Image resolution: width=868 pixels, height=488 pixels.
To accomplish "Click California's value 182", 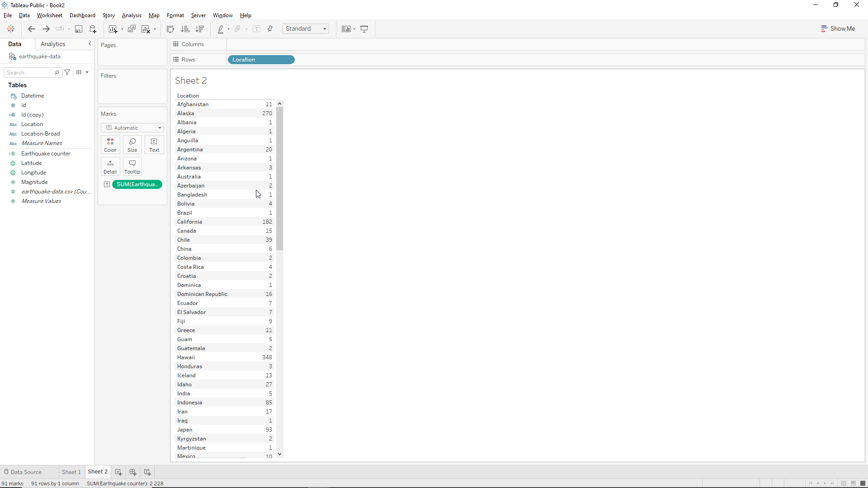I will pos(267,222).
